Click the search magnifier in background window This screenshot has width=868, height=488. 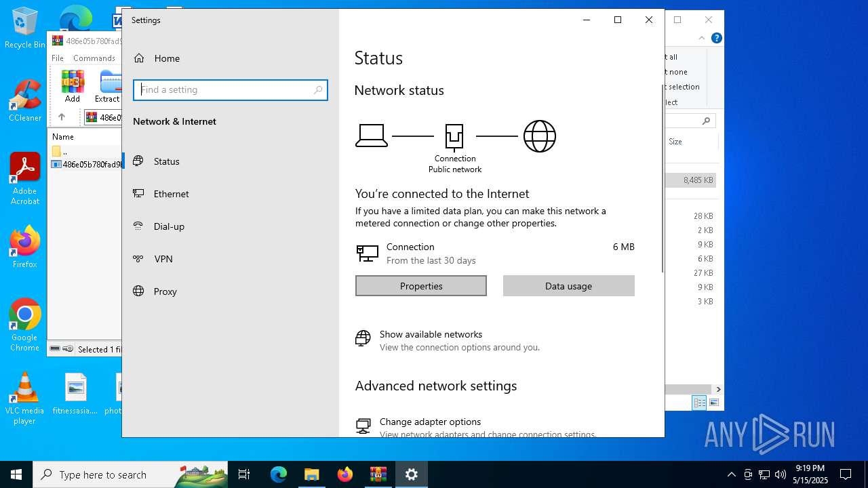pyautogui.click(x=706, y=121)
